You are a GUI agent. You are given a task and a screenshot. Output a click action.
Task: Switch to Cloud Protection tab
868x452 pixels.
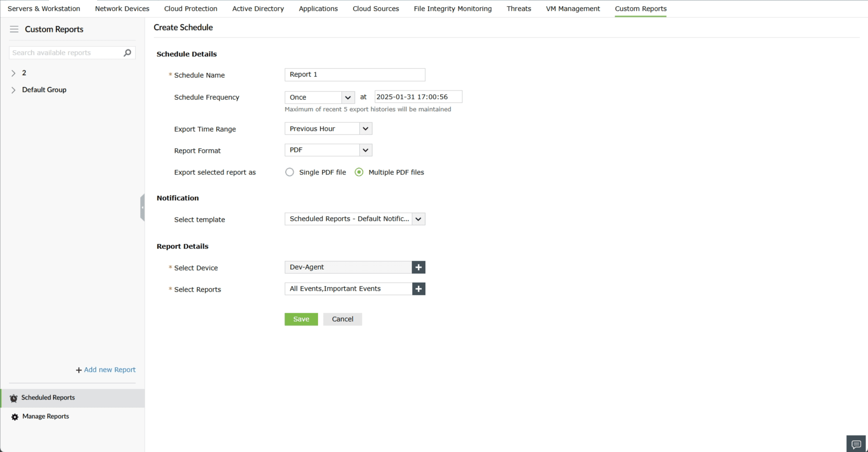point(191,8)
